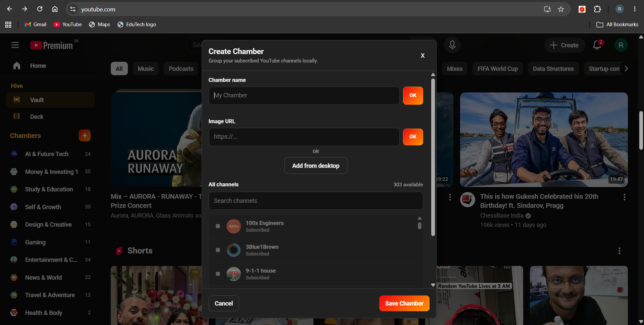Open Travel & Adventure chamber
This screenshot has height=325, width=644.
[50, 295]
